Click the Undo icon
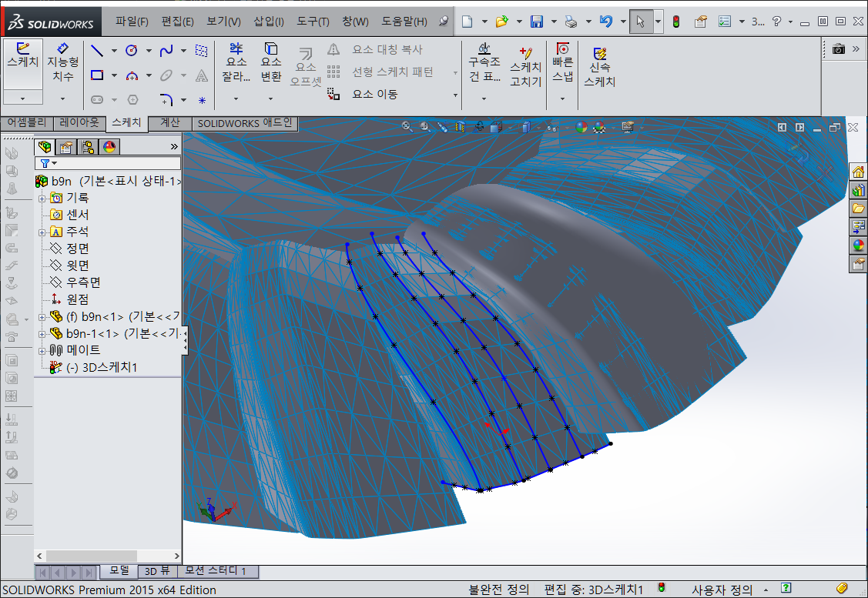 (605, 22)
